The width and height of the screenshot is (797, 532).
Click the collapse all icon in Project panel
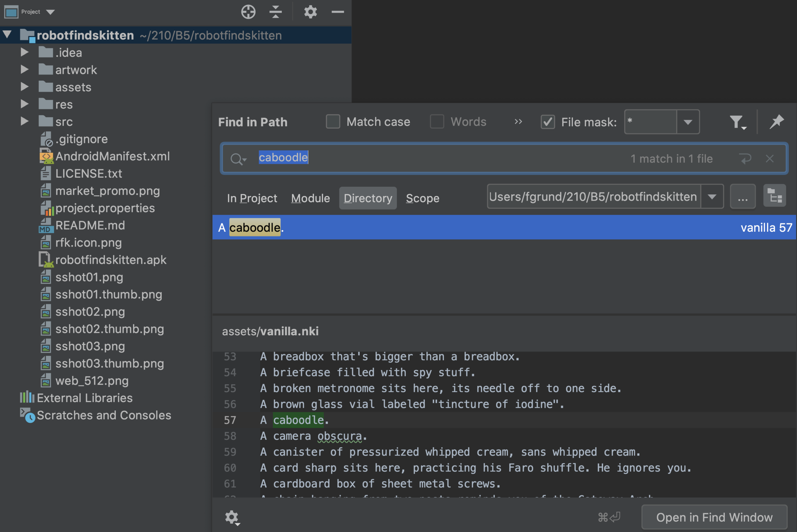tap(275, 12)
